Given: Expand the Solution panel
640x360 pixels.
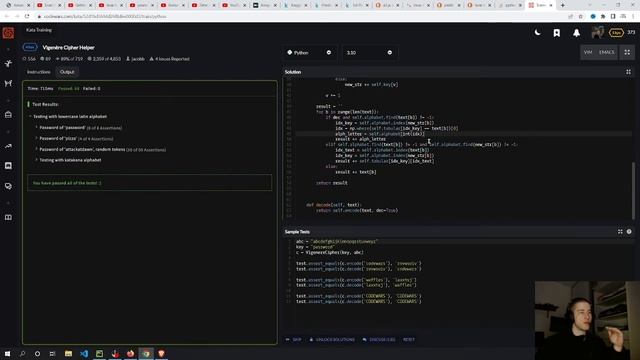Looking at the screenshot, I should [x=629, y=72].
